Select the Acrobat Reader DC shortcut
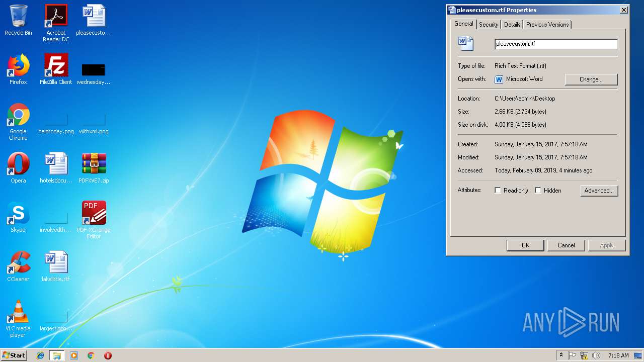 [x=56, y=23]
